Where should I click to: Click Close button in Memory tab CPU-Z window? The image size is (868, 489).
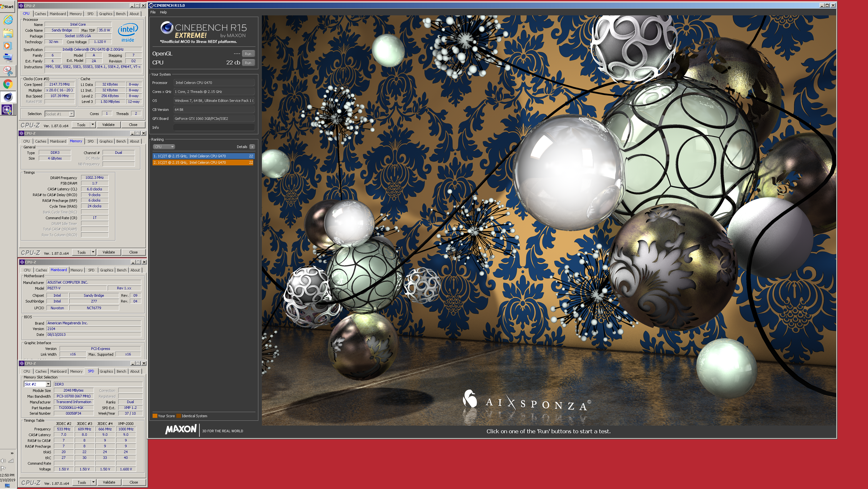coord(133,252)
